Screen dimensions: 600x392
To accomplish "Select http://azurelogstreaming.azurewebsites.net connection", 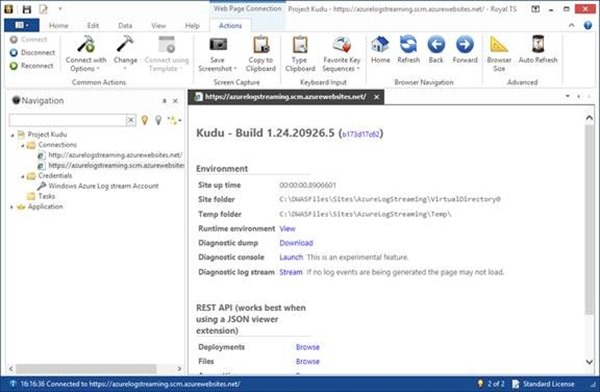I will point(110,155).
